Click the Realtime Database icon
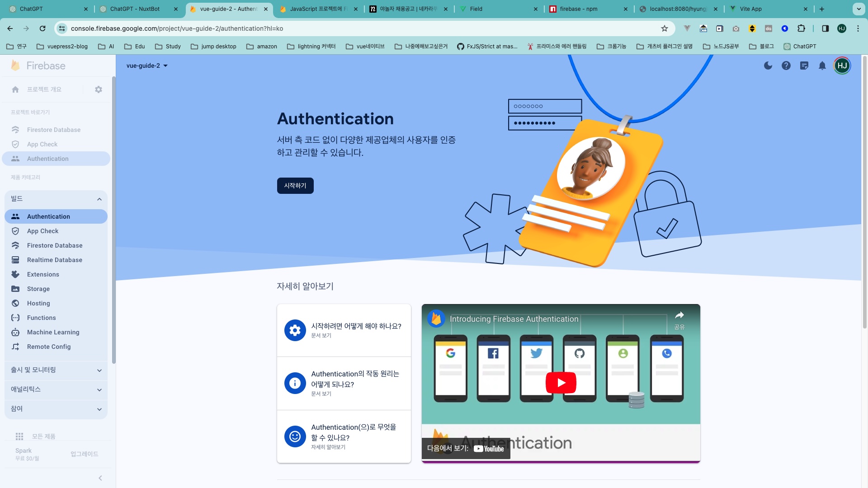 coord(15,260)
